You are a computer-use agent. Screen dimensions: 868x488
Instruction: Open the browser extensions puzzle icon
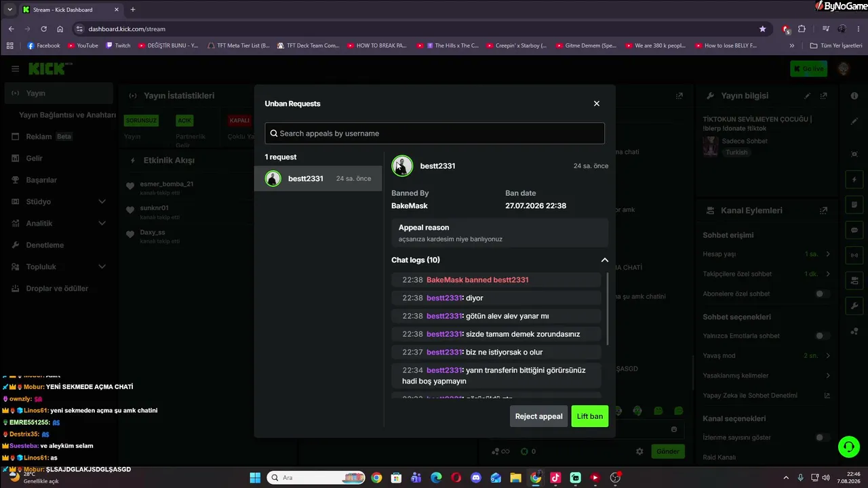[802, 29]
